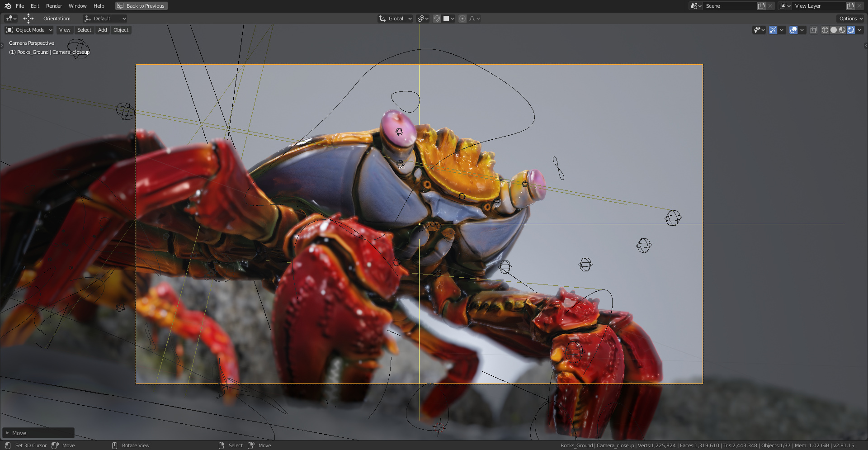The image size is (868, 450).
Task: Toggle the snapping magnet icon
Action: [437, 19]
